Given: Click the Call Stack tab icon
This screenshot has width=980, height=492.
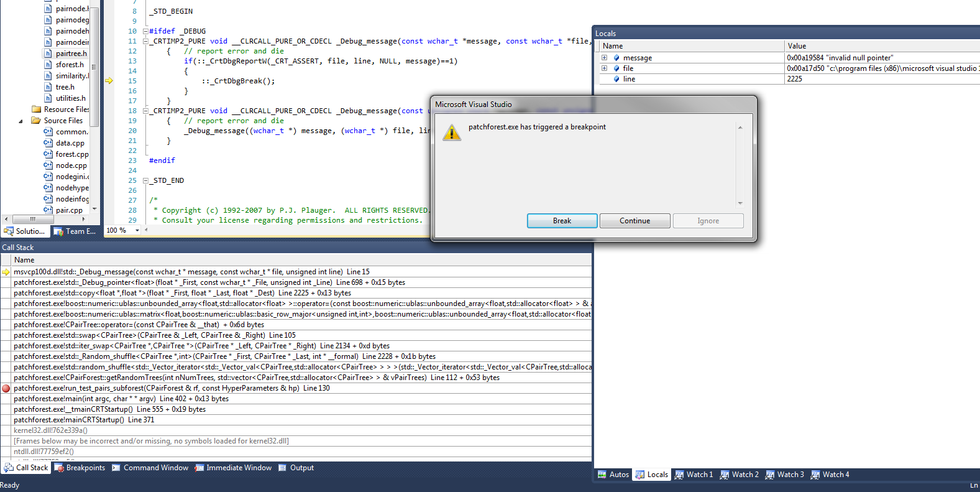Looking at the screenshot, I should click(x=9, y=468).
